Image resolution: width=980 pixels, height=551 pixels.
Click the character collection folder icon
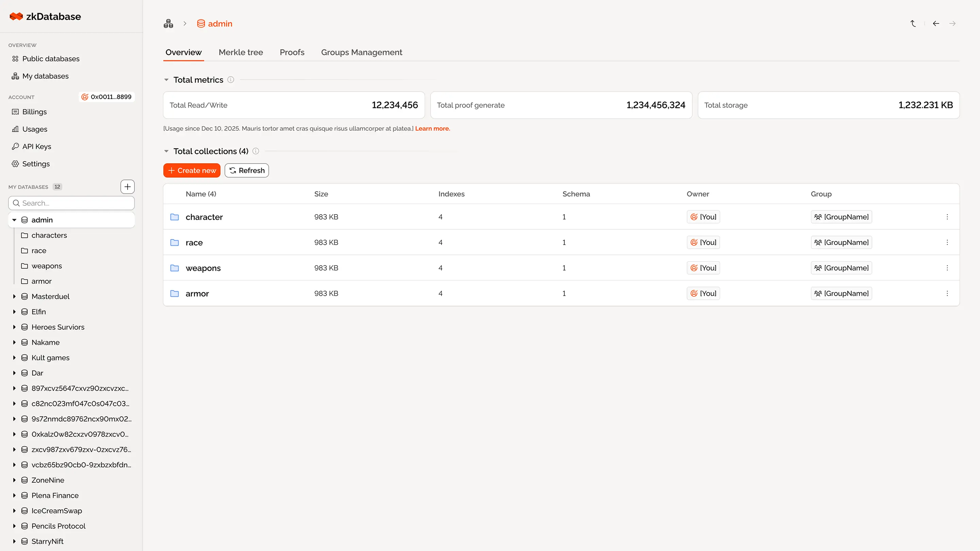(x=175, y=217)
